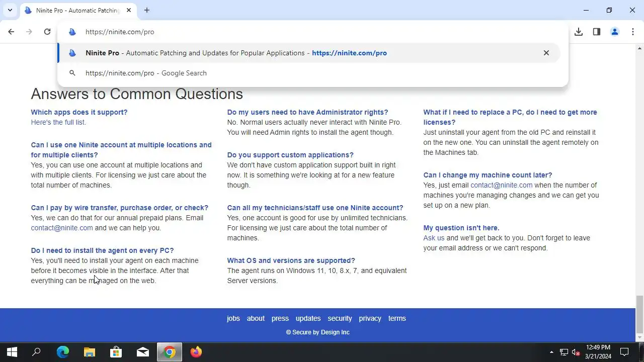Launch Firefox from taskbar
Viewport: 644px width, 362px height.
pos(196,352)
